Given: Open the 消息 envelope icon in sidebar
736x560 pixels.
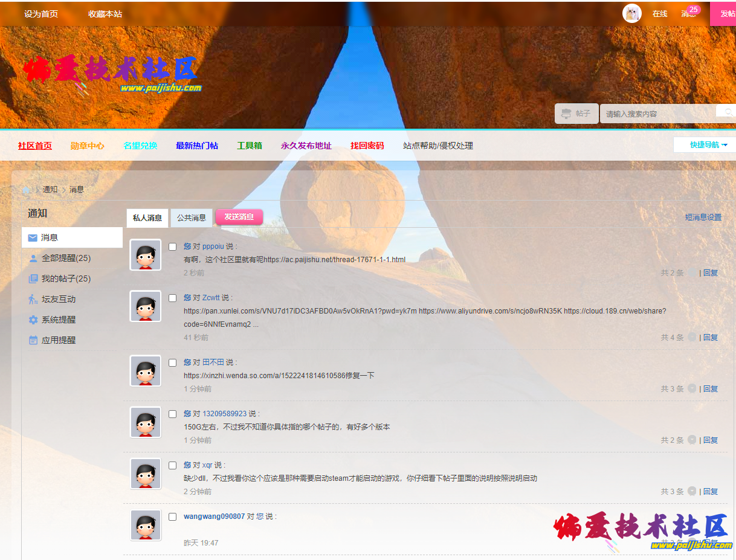Looking at the screenshot, I should 33,237.
